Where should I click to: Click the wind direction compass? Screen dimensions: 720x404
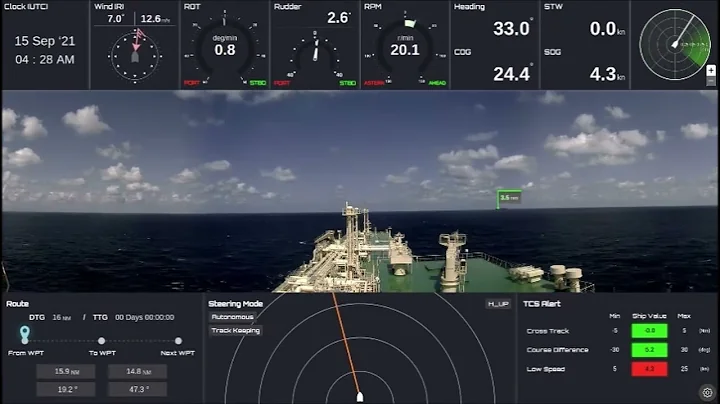135,56
